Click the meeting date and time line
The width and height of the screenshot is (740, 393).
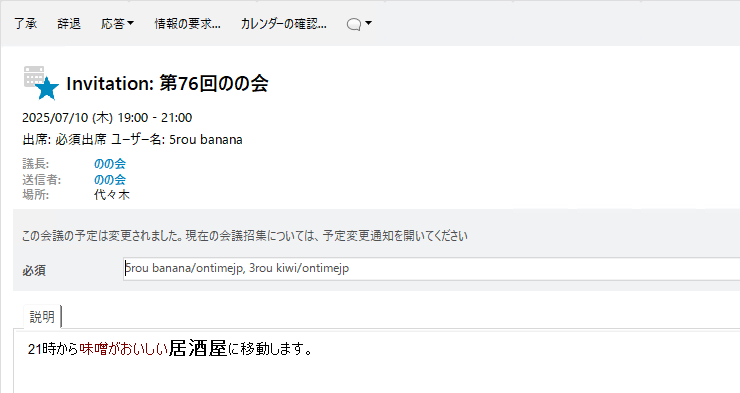(x=107, y=117)
